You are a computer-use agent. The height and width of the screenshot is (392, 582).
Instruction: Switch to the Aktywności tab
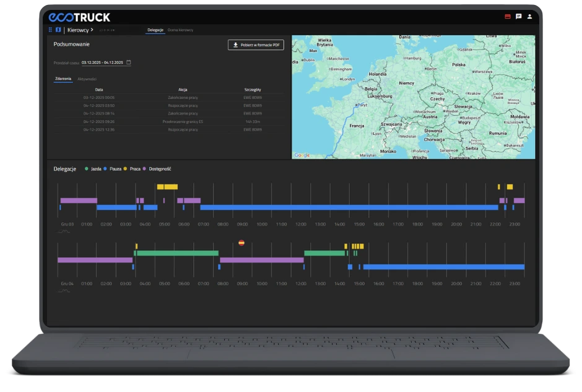(x=87, y=79)
